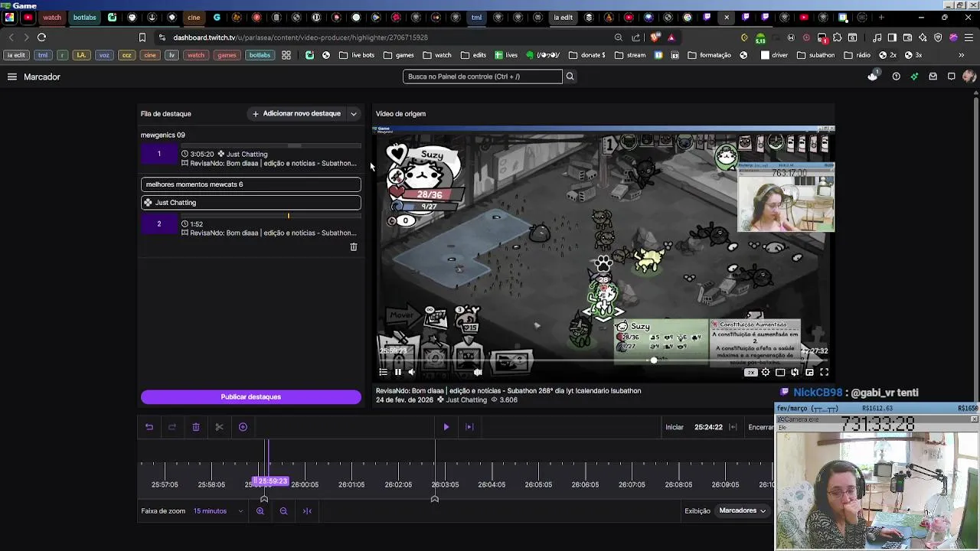980x551 pixels.
Task: Click undo arrow in timeline toolbar
Action: (x=149, y=427)
